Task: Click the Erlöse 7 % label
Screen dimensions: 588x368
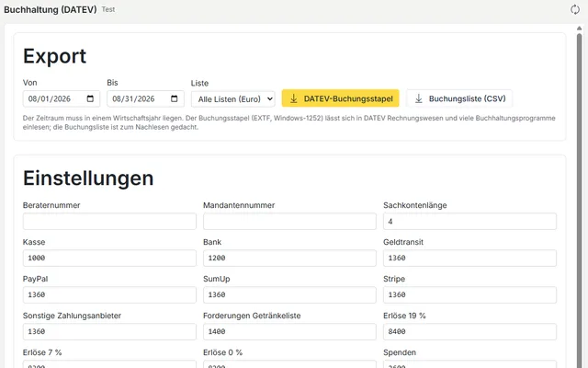Action: point(42,352)
